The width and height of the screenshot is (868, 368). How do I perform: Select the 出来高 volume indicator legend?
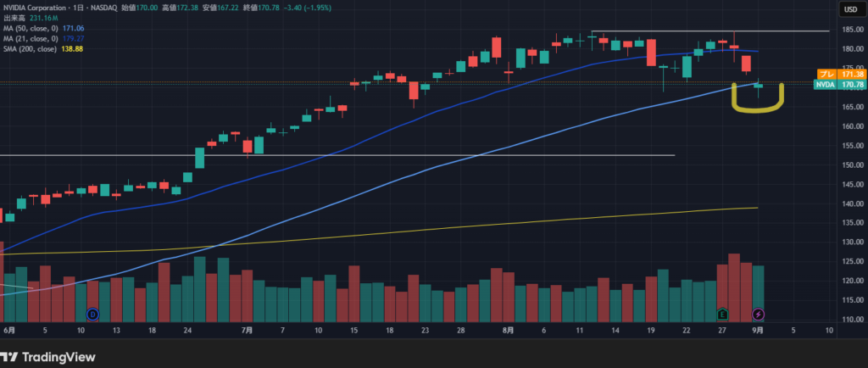14,19
